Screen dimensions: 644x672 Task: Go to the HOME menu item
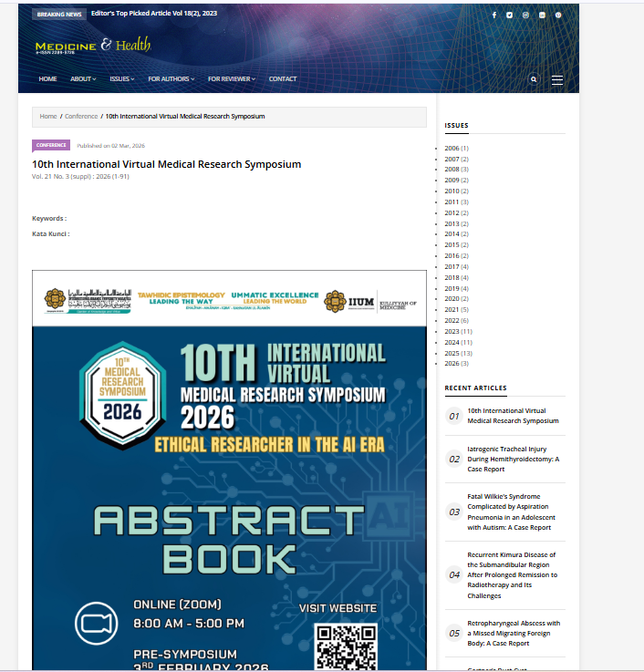[47, 79]
